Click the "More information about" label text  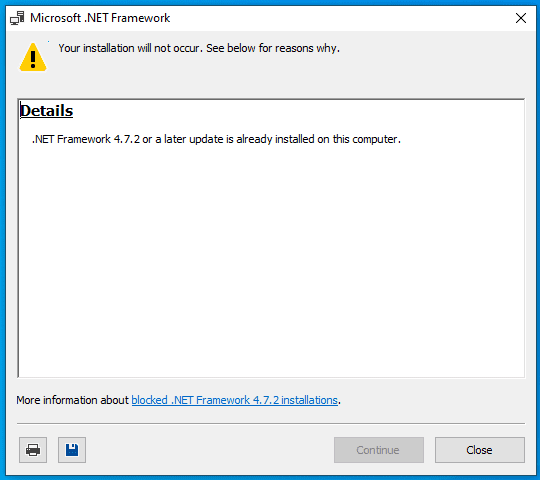[72, 400]
